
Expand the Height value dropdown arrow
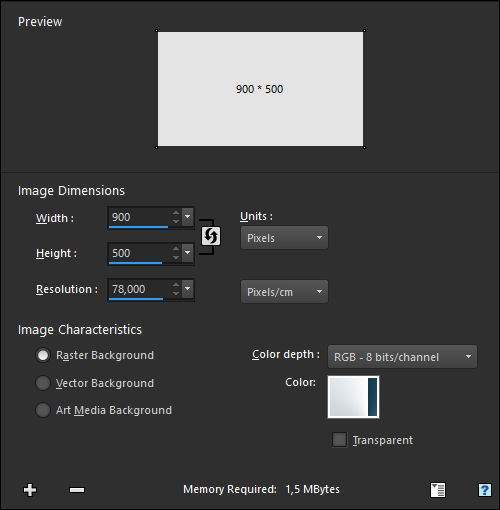click(188, 253)
